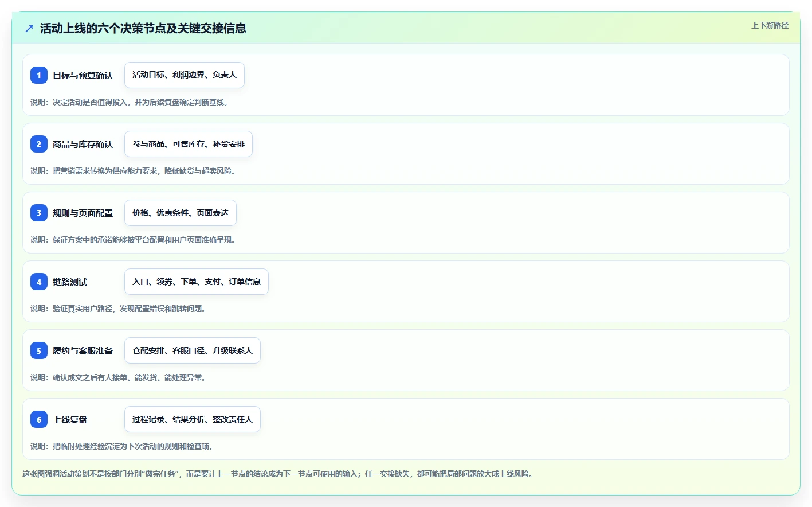Click the number 3 step badge
812x507 pixels.
coord(39,213)
